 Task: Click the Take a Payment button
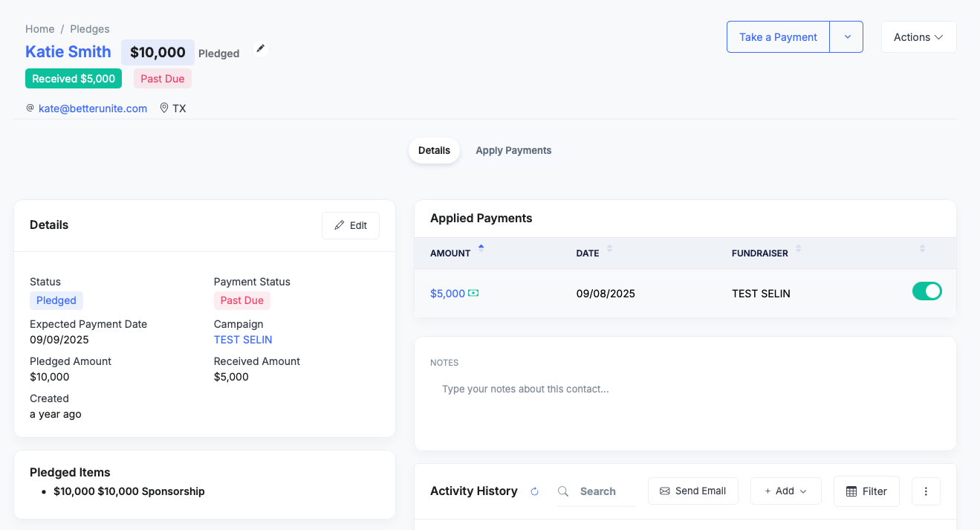[x=778, y=37]
